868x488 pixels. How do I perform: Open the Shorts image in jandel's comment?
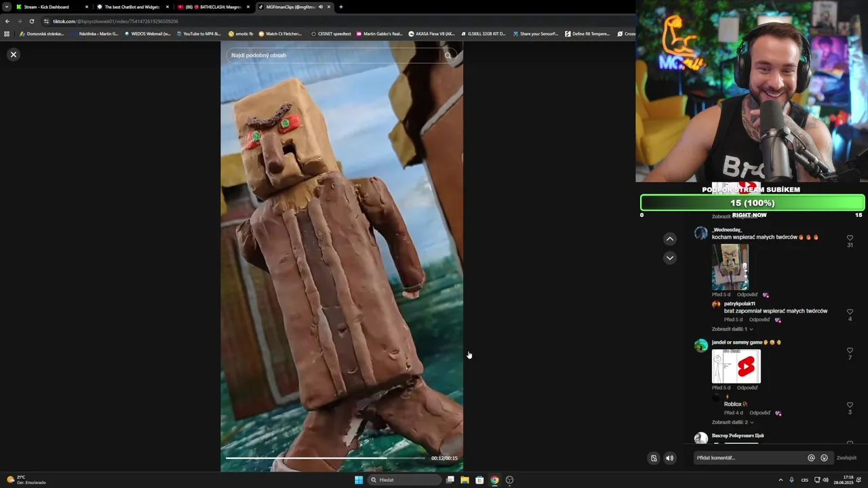coord(736,366)
